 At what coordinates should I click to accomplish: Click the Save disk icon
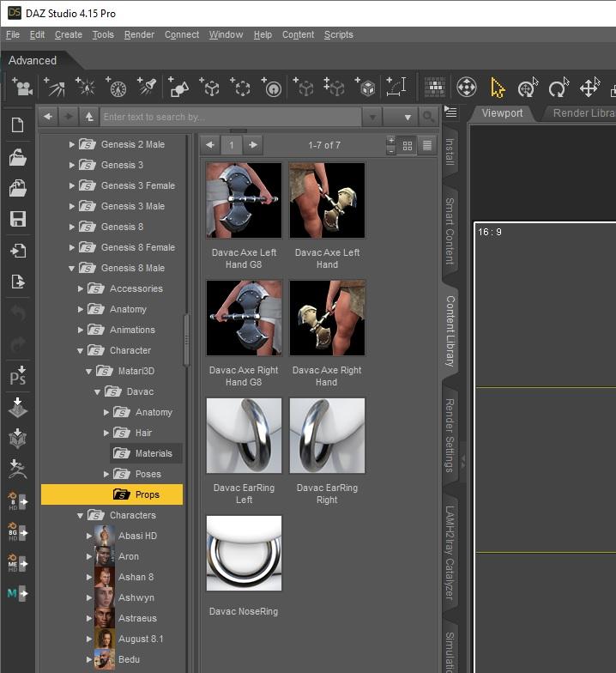pyautogui.click(x=17, y=219)
